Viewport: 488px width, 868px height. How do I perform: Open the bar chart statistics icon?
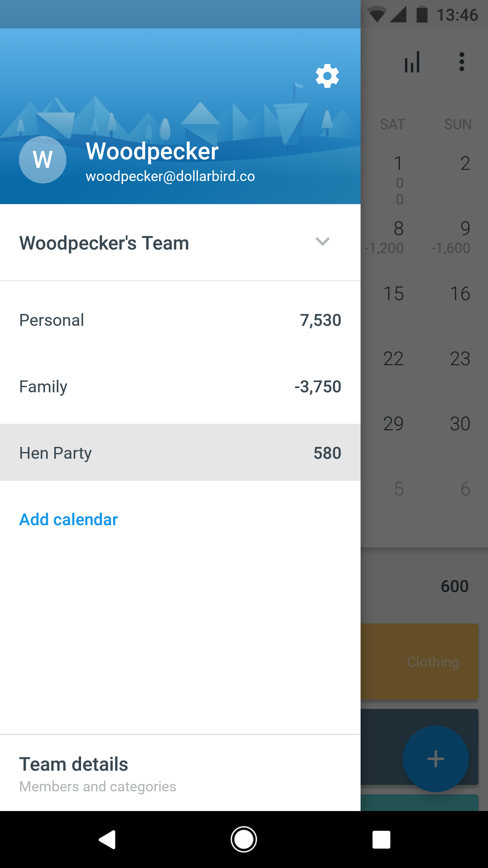click(x=412, y=62)
